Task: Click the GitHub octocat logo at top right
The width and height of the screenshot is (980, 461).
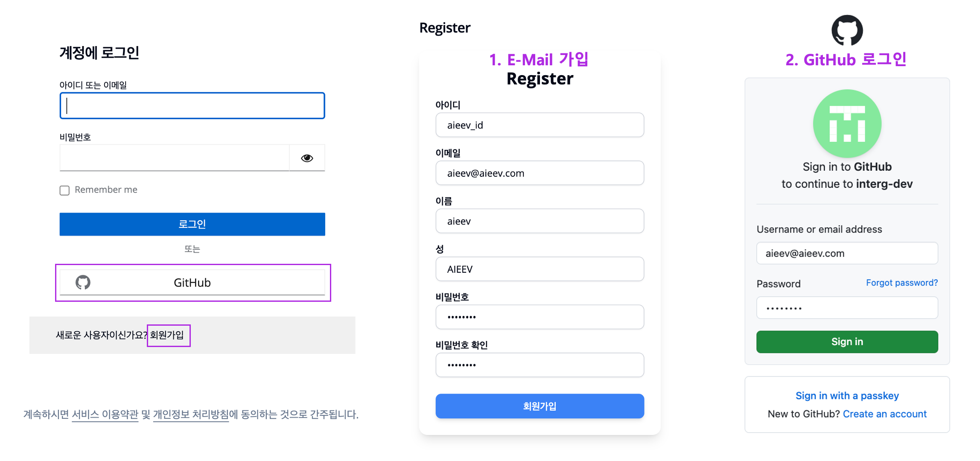Action: (x=847, y=30)
